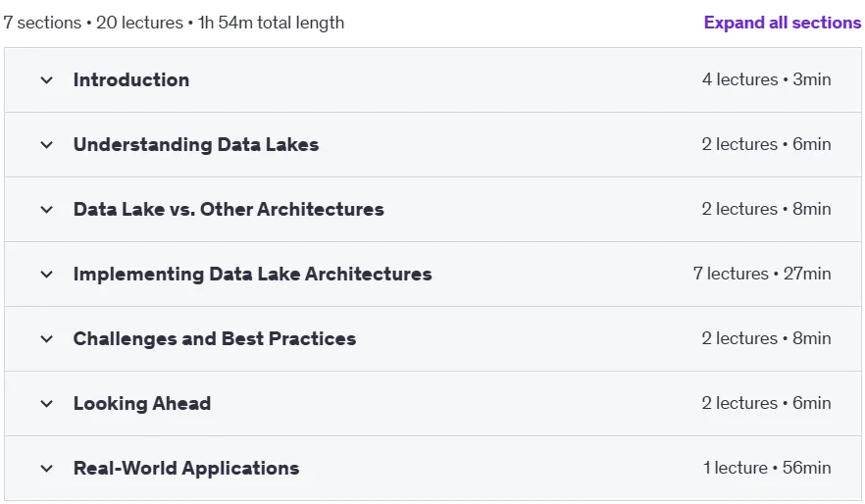This screenshot has width=865, height=504.
Task: Click the chevron beside Challenges and Best Practices
Action: point(47,339)
